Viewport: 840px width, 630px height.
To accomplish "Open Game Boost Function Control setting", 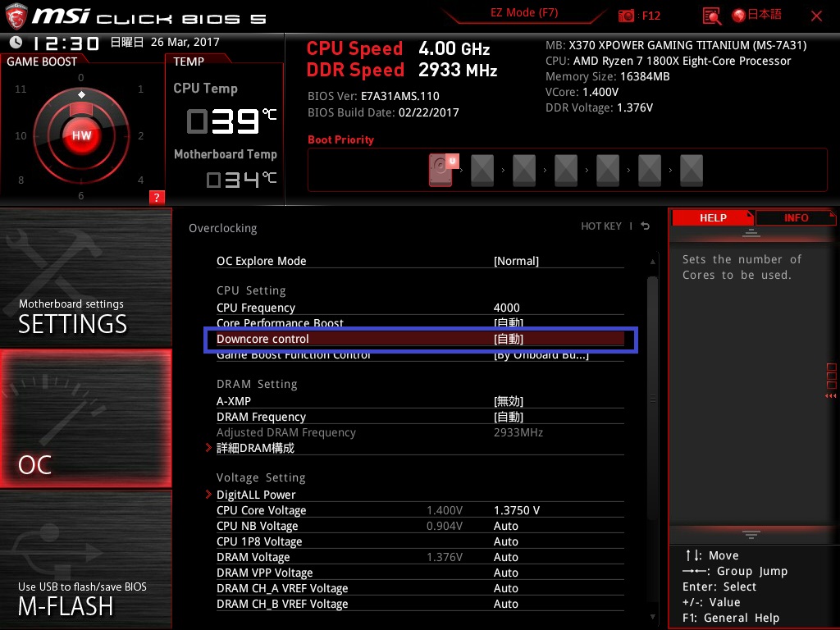I will [420, 356].
